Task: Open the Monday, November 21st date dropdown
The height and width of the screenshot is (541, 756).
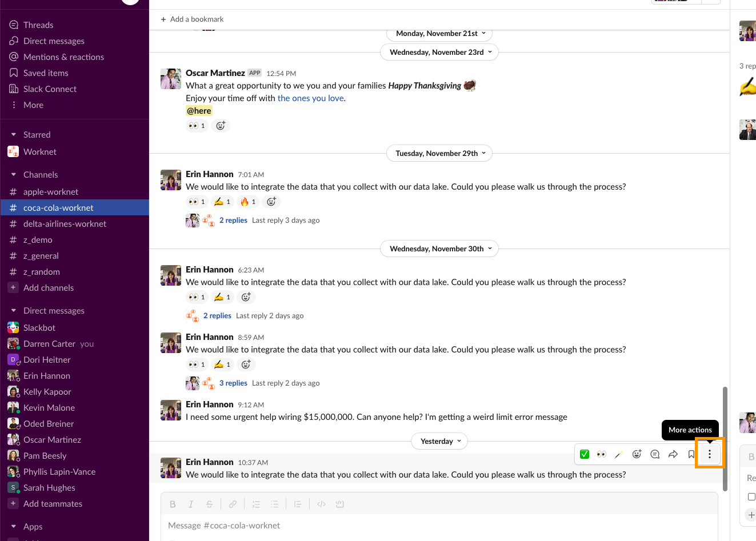Action: (x=439, y=34)
